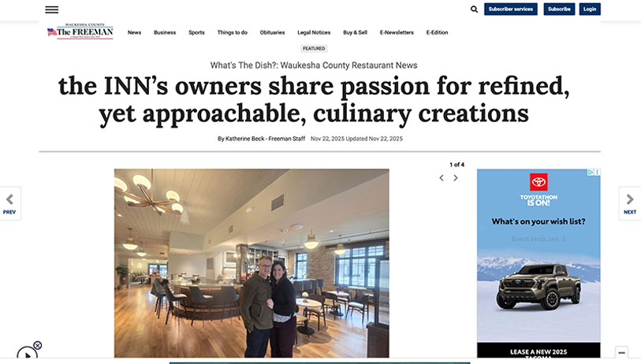Close the floating video player
Viewport: 641px width, 364px height.
coord(38,346)
